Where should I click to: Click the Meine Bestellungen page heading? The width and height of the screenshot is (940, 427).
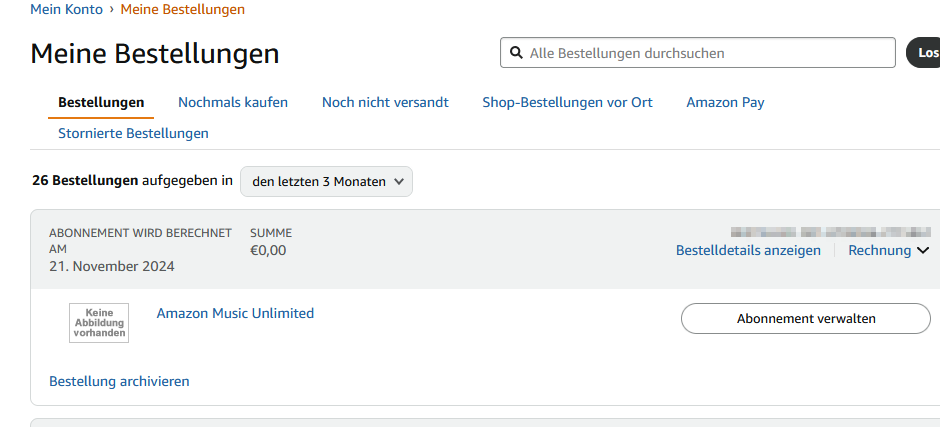tap(155, 53)
